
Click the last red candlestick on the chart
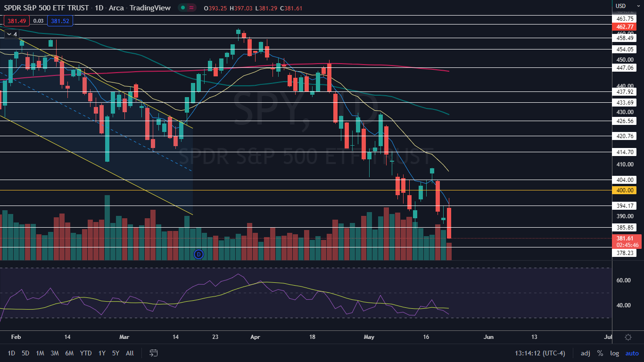449,223
